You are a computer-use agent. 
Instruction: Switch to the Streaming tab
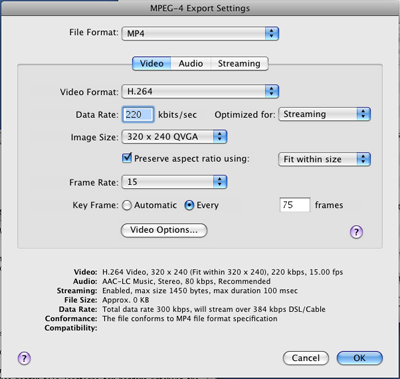239,63
